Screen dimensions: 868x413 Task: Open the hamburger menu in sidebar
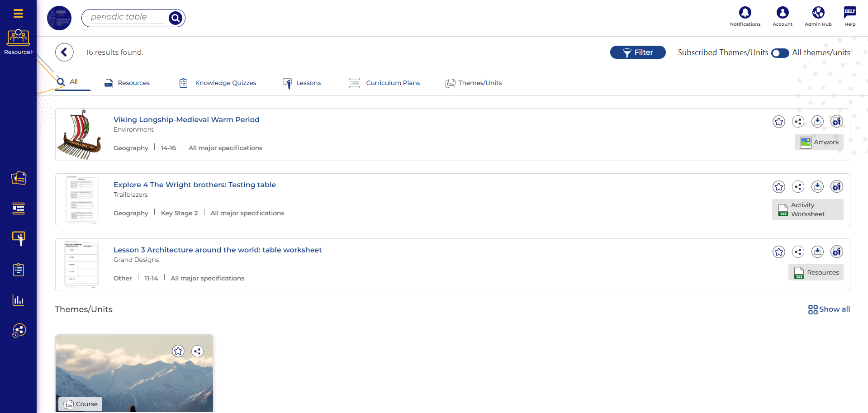(18, 14)
